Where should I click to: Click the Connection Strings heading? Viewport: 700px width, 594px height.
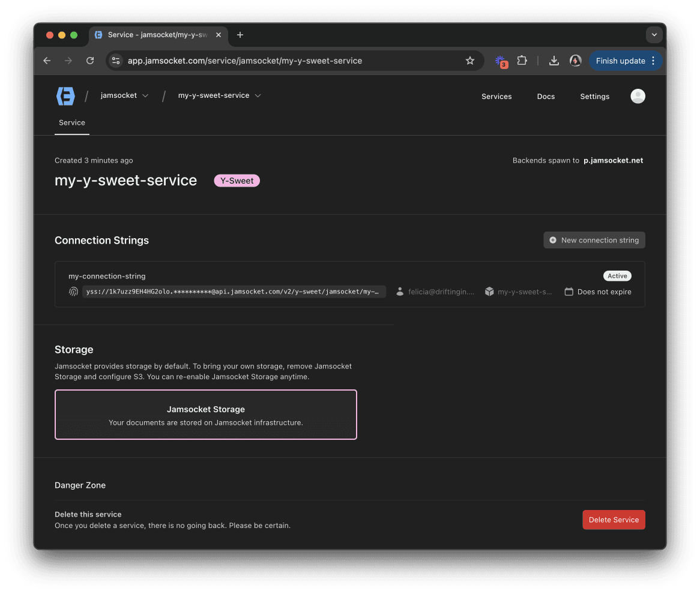(x=102, y=241)
